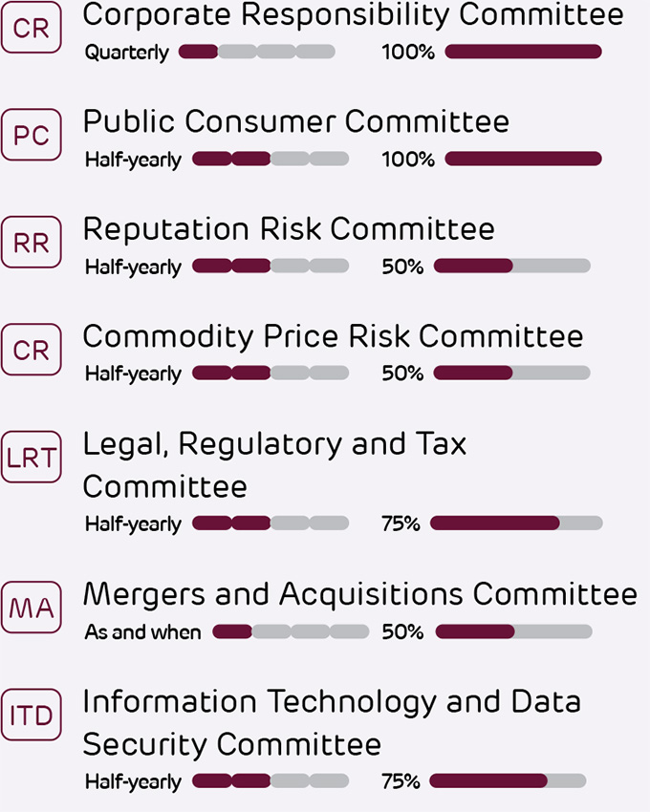Click the As and when frequency indicator
Image resolution: width=650 pixels, height=812 pixels.
pyautogui.click(x=291, y=631)
